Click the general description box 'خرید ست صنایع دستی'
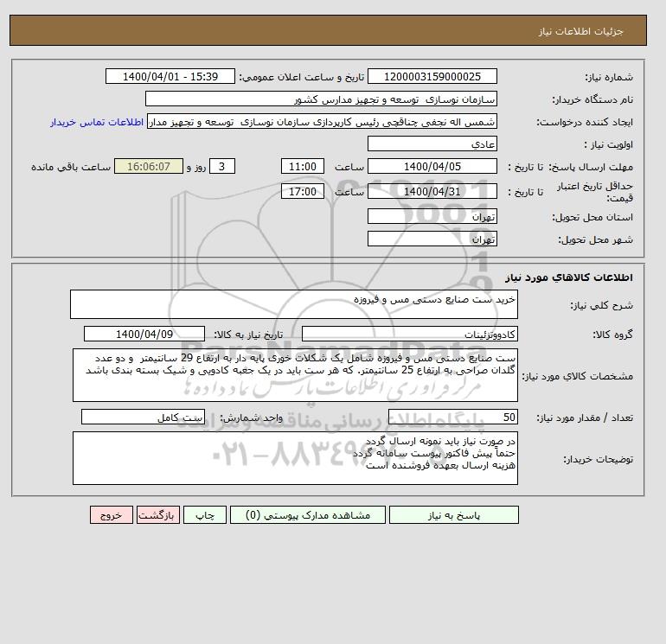Viewport: 666px width, 644px height. coord(294,304)
